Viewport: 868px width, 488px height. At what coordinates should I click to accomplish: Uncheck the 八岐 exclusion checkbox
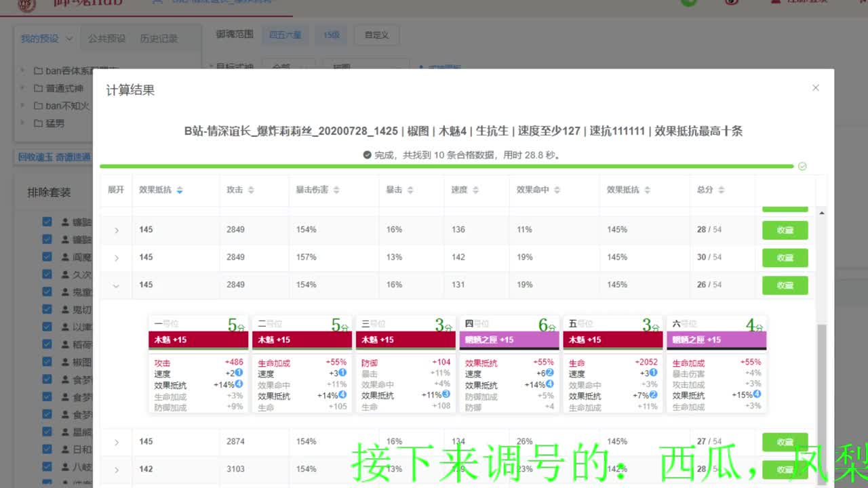pyautogui.click(x=47, y=467)
